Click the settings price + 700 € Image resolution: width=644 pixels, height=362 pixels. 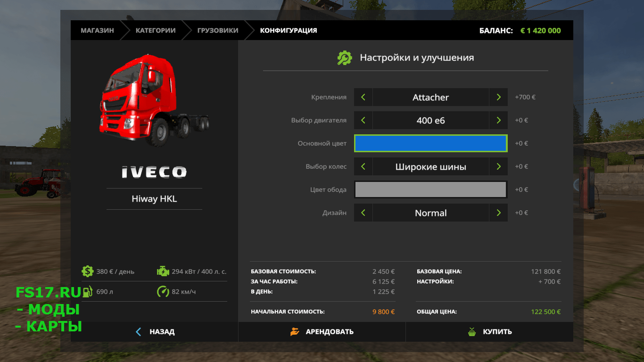(x=549, y=281)
